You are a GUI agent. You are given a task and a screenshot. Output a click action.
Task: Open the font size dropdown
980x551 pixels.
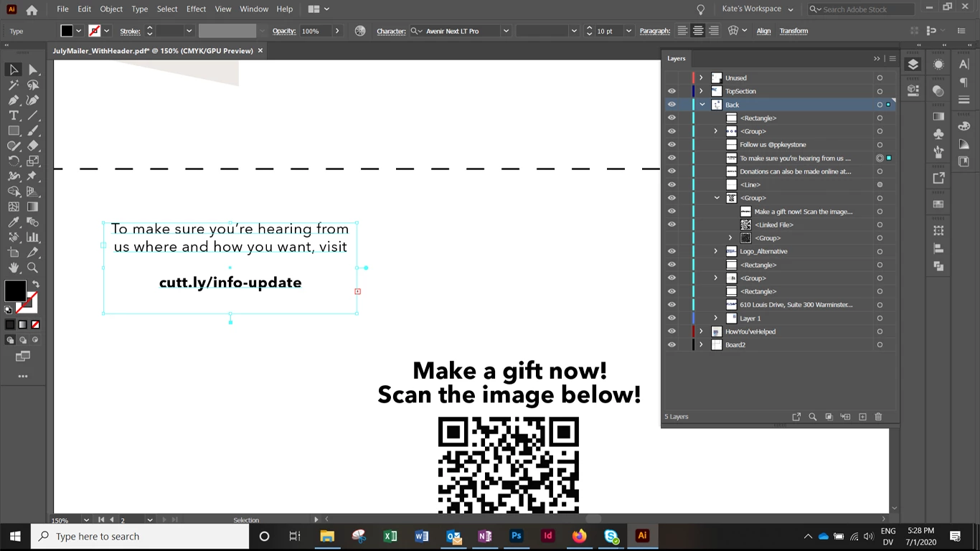click(x=628, y=31)
